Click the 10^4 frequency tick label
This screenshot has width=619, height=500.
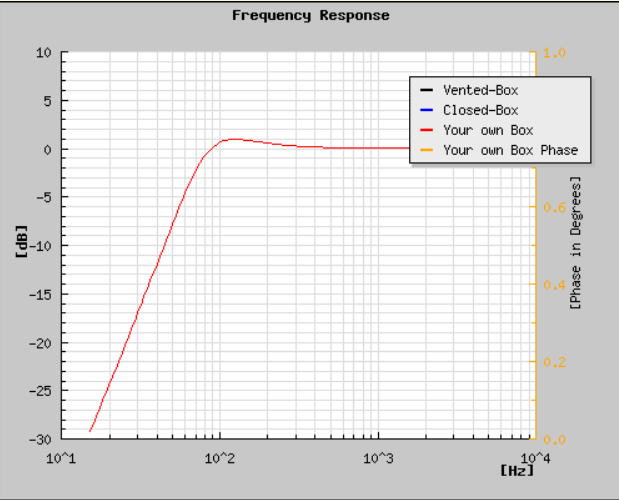click(x=536, y=458)
